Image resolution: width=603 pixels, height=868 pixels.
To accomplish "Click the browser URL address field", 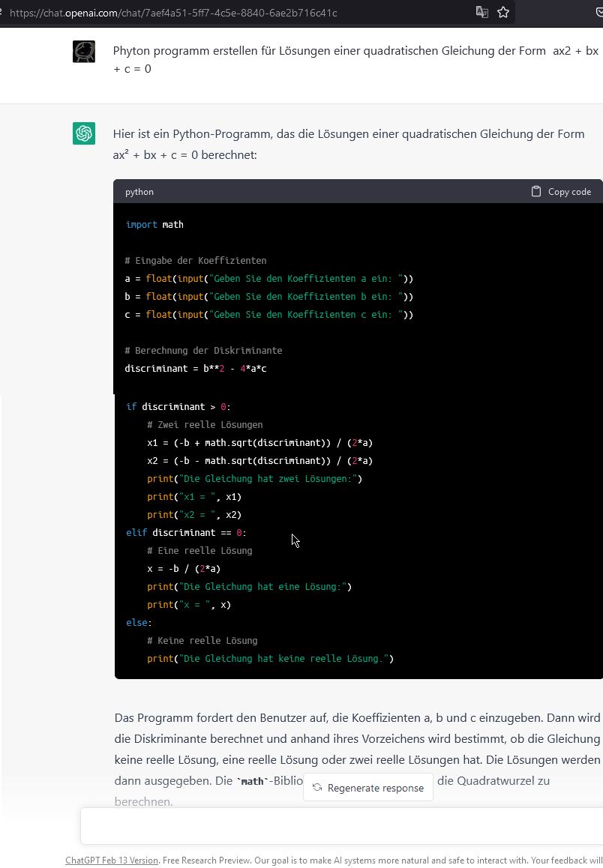I will point(225,13).
